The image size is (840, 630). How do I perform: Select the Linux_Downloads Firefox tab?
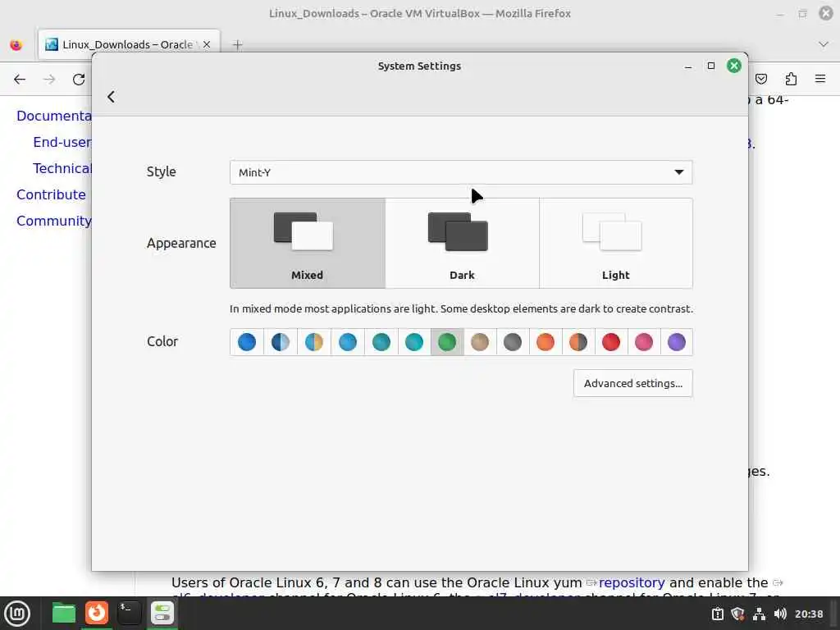click(129, 44)
